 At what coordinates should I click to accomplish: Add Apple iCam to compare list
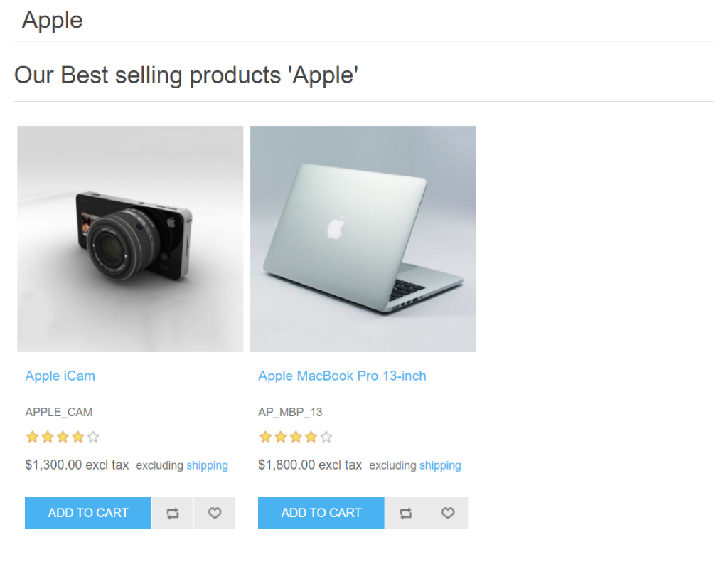click(173, 513)
